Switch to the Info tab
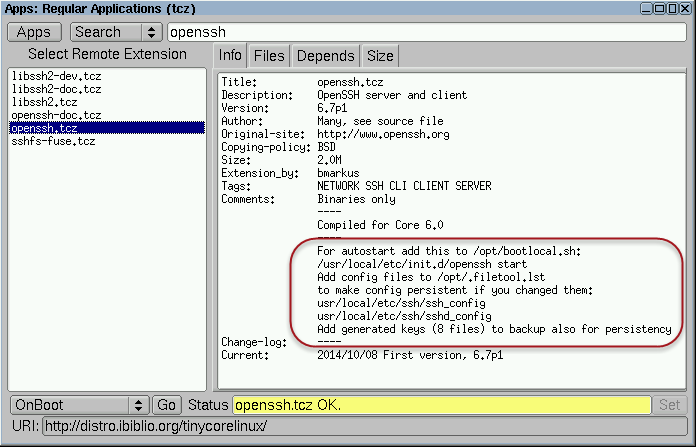Screen dimensions: 696x447 [x=231, y=56]
